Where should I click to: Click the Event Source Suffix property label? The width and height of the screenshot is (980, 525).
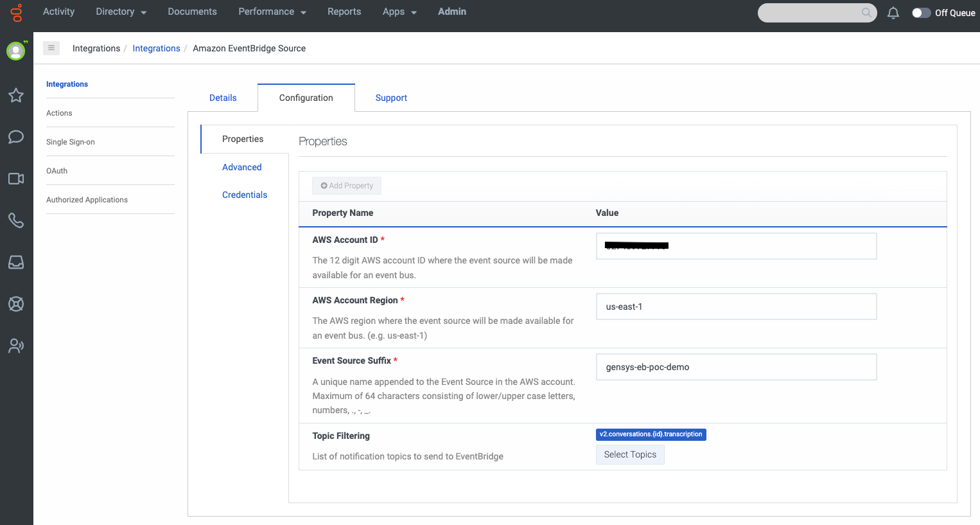pyautogui.click(x=352, y=360)
